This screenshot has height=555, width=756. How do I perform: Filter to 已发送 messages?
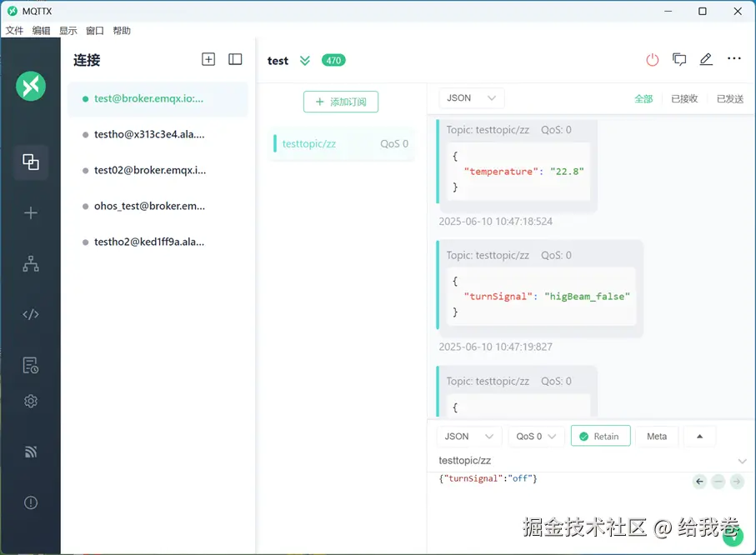click(x=730, y=98)
